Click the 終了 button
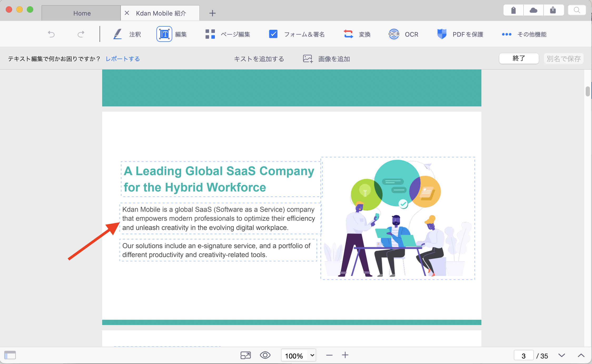Viewport: 592px width, 364px height. tap(519, 58)
